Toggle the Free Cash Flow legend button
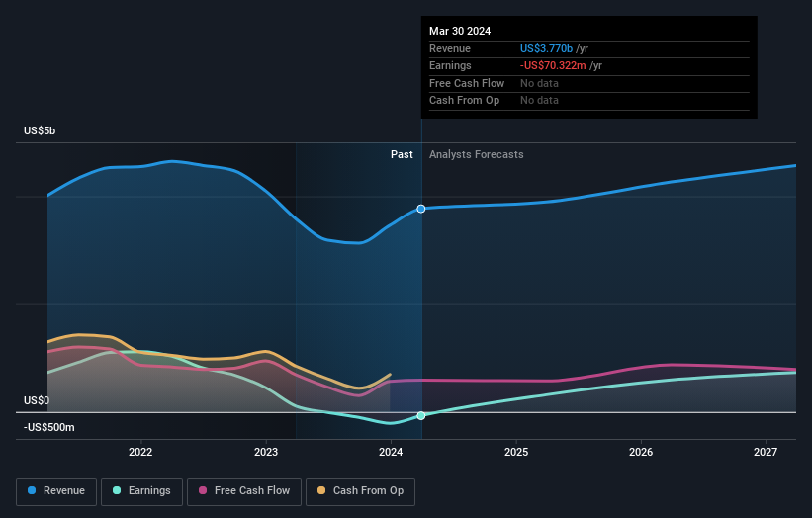812x518 pixels. (x=244, y=491)
